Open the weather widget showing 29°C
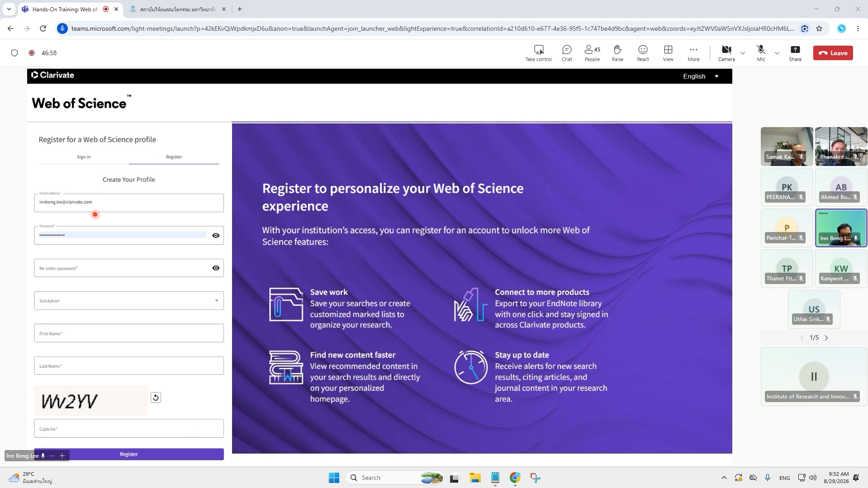 [x=30, y=478]
